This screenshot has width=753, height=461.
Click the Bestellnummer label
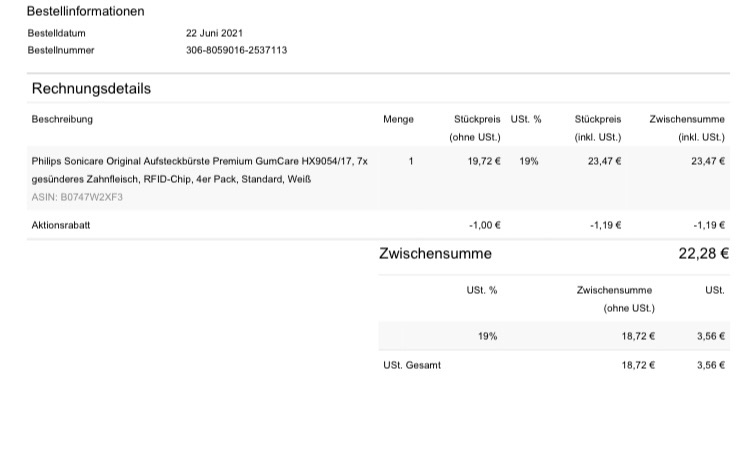coord(61,50)
